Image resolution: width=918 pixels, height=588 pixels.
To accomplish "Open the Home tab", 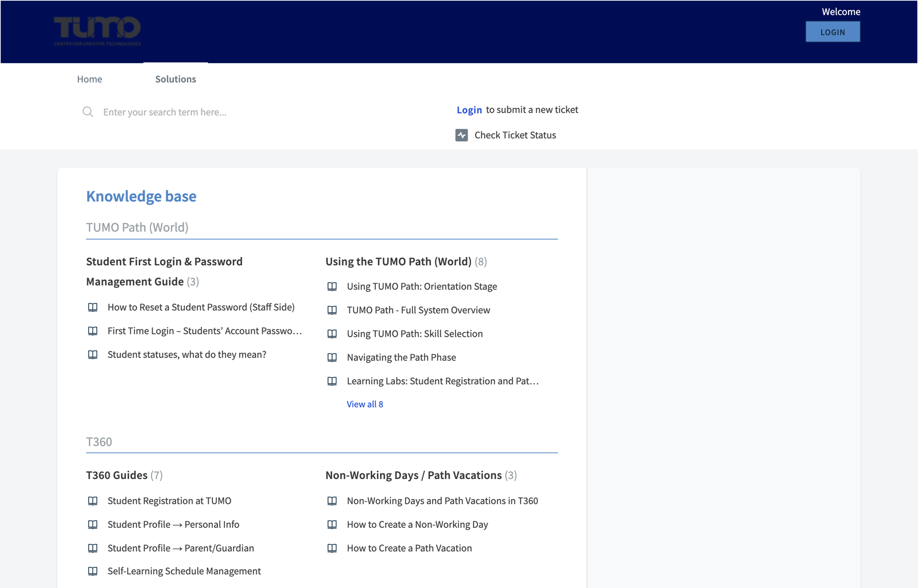I will point(90,79).
